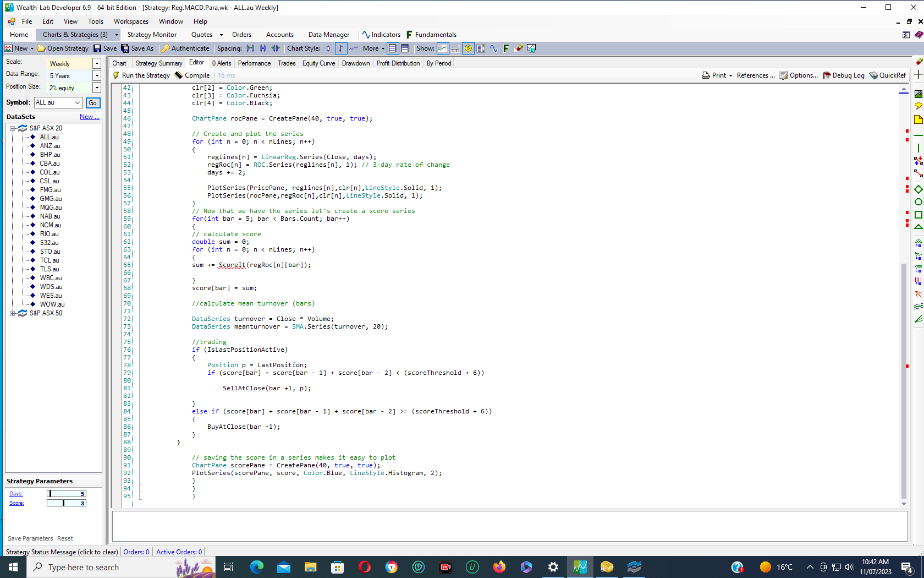Click Reset parameters
The height and width of the screenshot is (578, 924).
point(65,538)
